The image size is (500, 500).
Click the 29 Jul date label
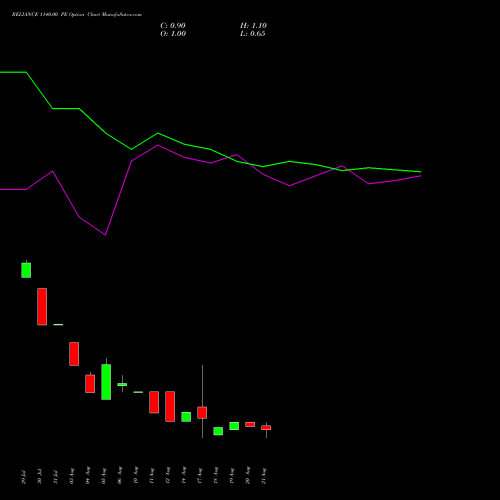pyautogui.click(x=23, y=477)
